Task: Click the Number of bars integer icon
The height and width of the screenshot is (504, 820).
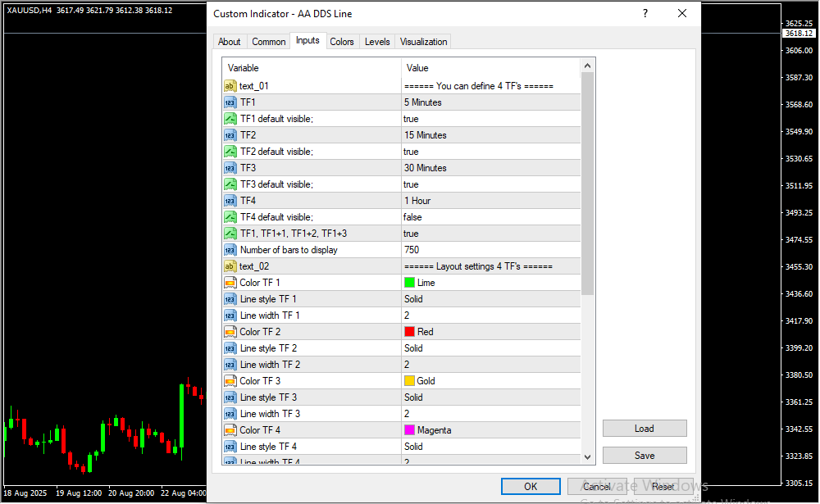Action: pos(230,250)
